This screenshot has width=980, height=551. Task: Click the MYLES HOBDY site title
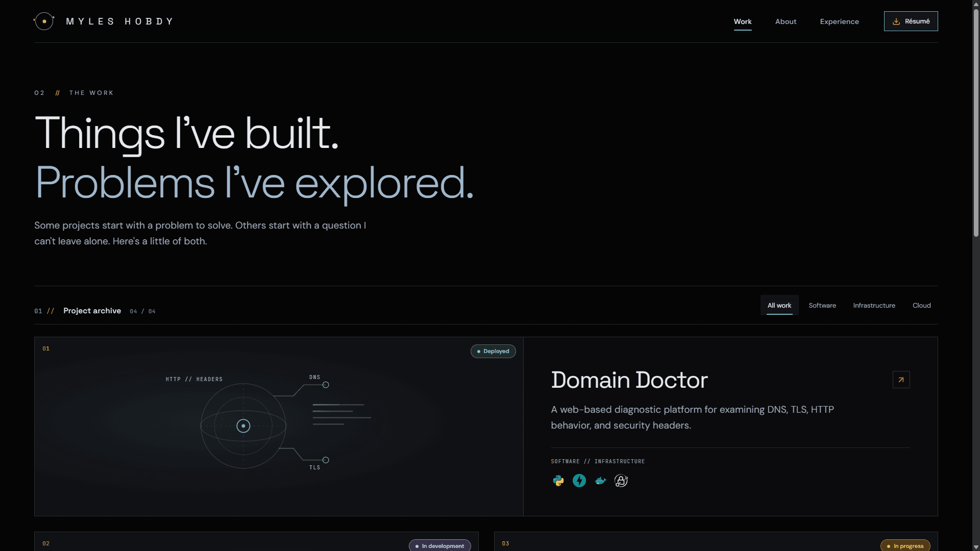tap(120, 21)
